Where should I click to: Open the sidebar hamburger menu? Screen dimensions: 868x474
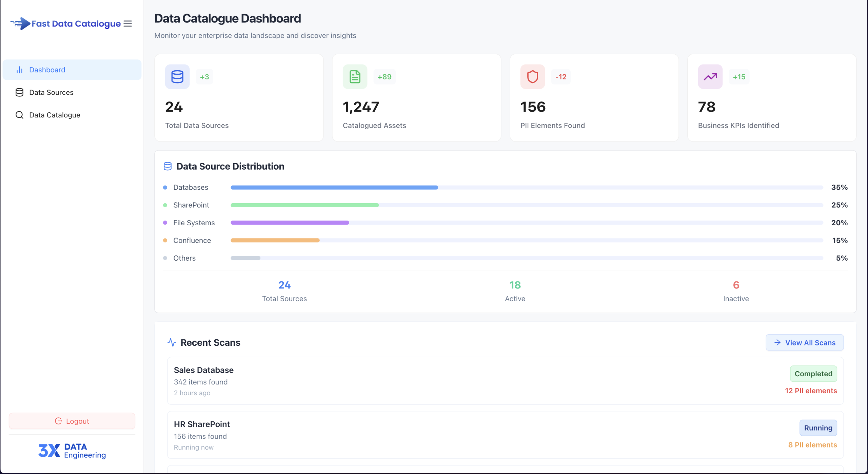[127, 23]
